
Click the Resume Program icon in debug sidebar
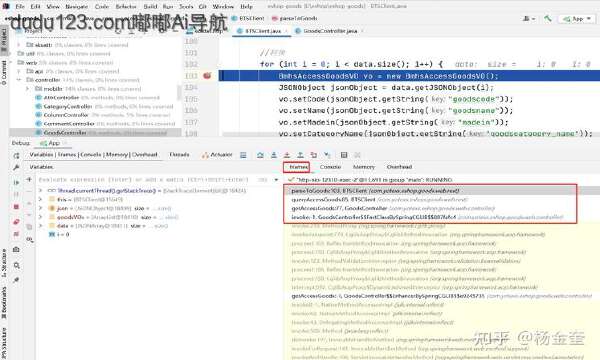(x=16, y=182)
